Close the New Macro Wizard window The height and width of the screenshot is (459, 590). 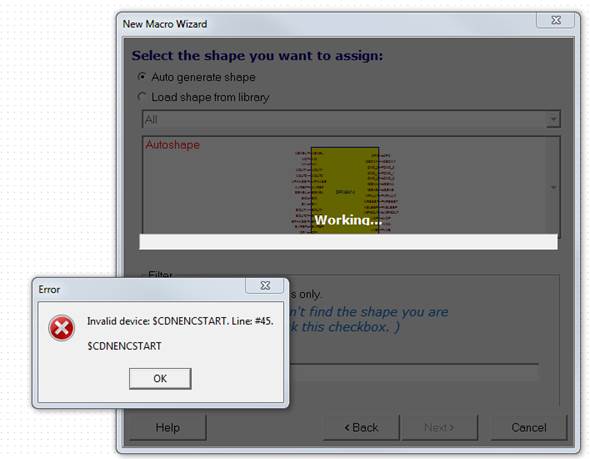[556, 20]
